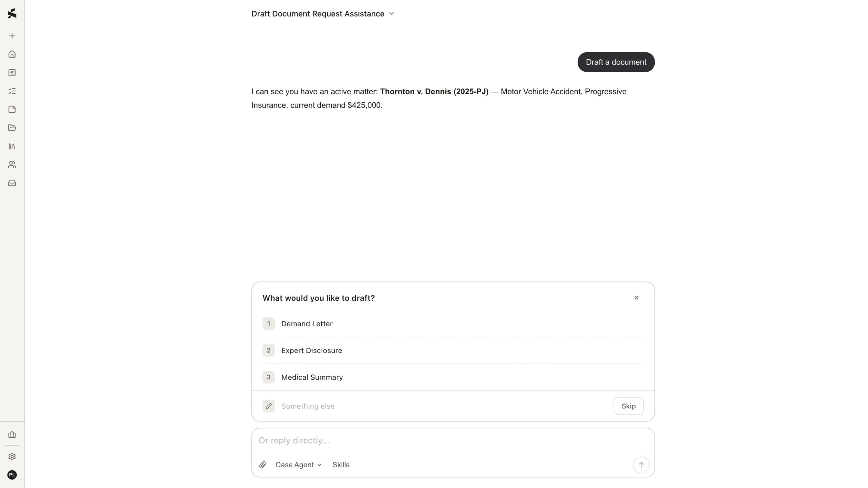Select option 1 Demand Letter
This screenshot has height=488, width=868.
(x=453, y=324)
